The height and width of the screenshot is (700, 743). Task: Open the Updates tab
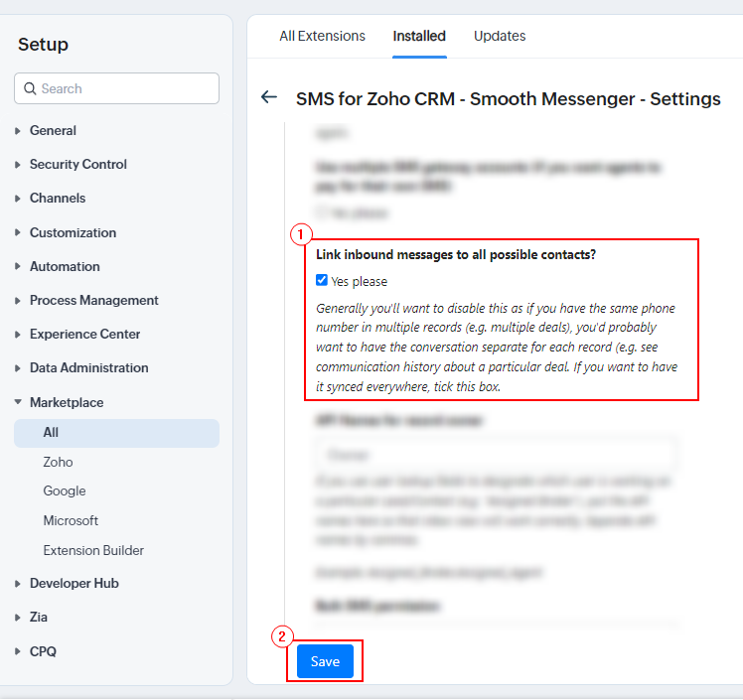[x=500, y=36]
